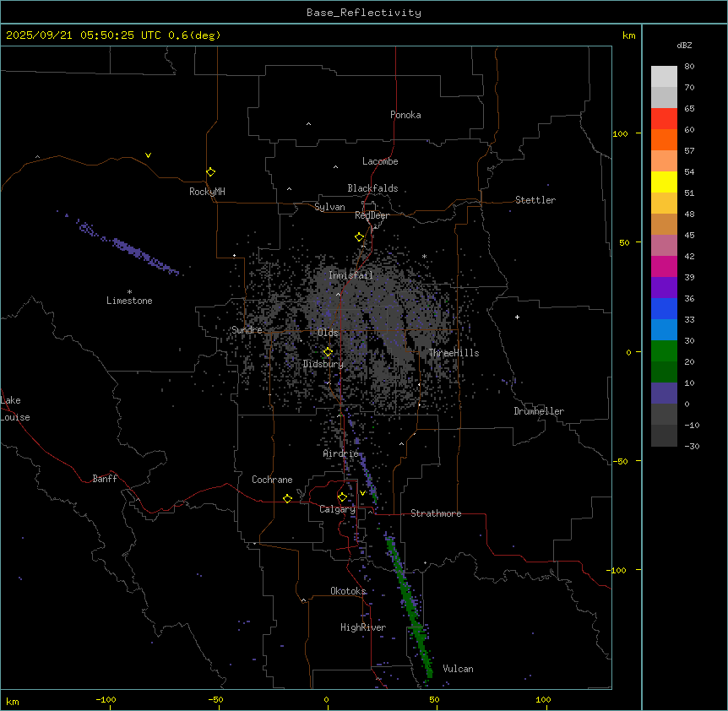728x711 pixels.
Task: Click yellow diamond marker just above Calgary label
Action: [x=342, y=497]
